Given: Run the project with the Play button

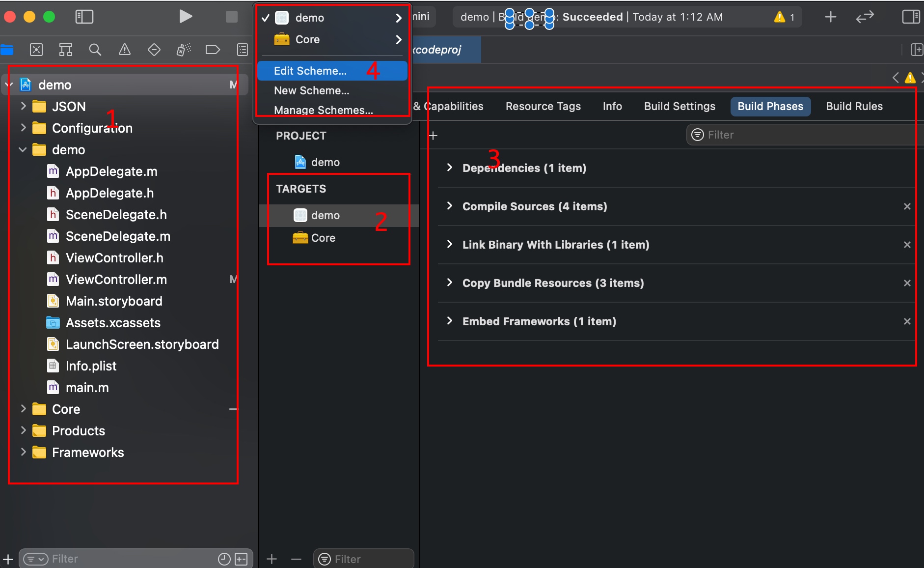Looking at the screenshot, I should tap(185, 17).
